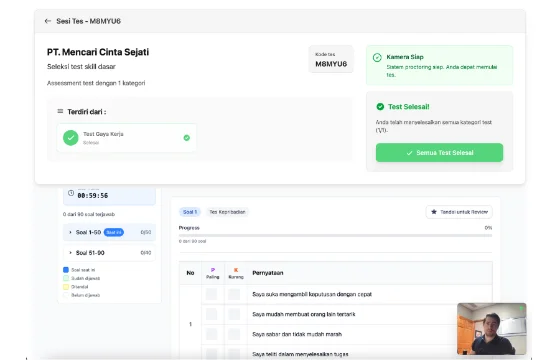Click the 'PT. Mencari Cinta Sejati' heading
Screen dimensions: 560x360
click(x=98, y=52)
